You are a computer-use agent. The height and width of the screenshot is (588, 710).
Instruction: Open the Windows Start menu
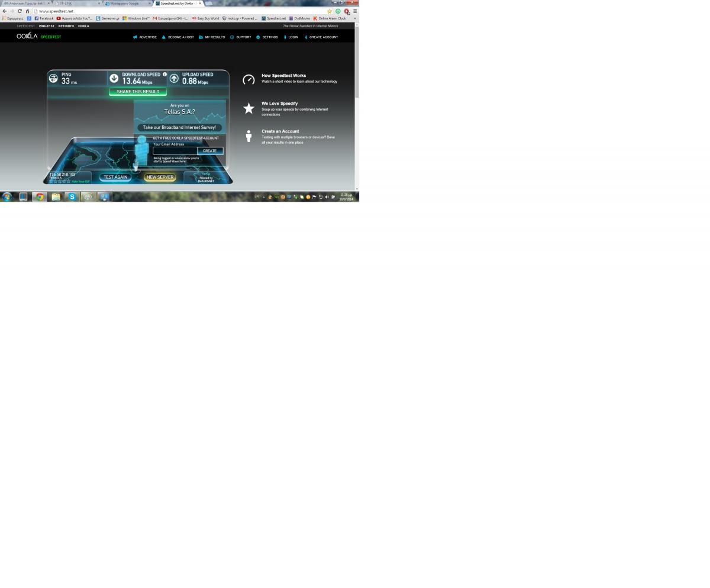click(7, 196)
